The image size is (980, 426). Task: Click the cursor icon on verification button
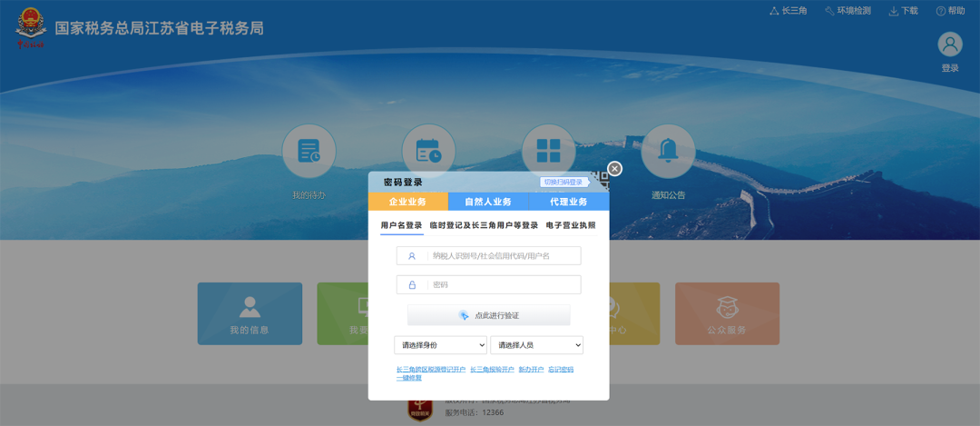coord(464,315)
